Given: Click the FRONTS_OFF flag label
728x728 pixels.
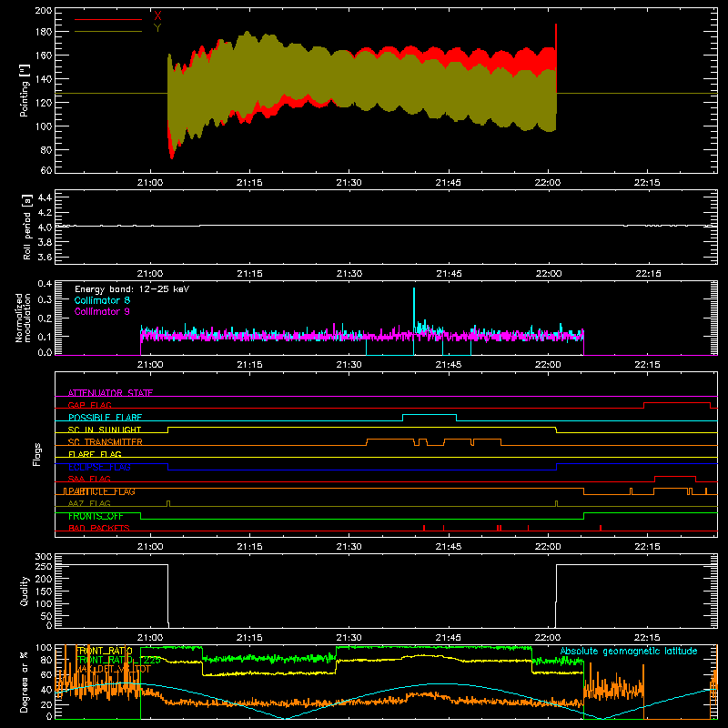Looking at the screenshot, I should (x=96, y=516).
